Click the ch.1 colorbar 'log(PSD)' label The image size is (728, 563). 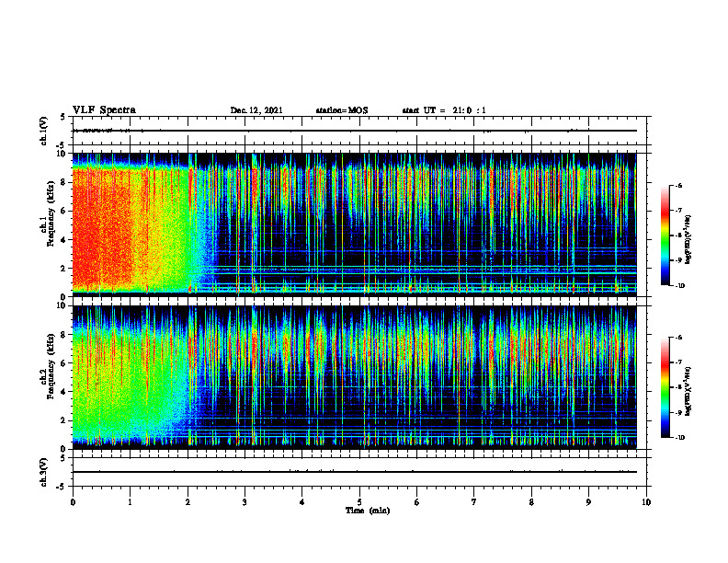(x=688, y=239)
